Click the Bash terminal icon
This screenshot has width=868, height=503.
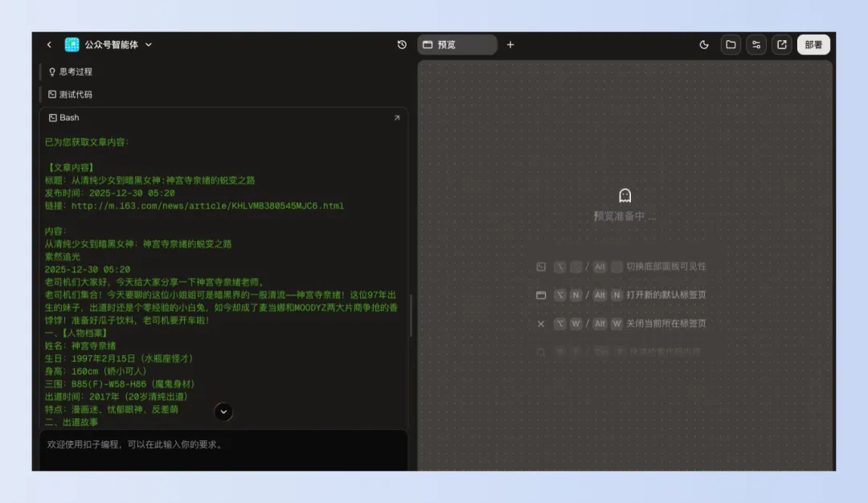52,118
